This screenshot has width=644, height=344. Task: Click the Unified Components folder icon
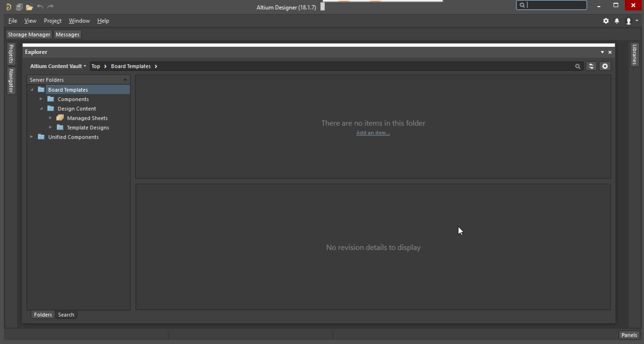[x=41, y=137]
